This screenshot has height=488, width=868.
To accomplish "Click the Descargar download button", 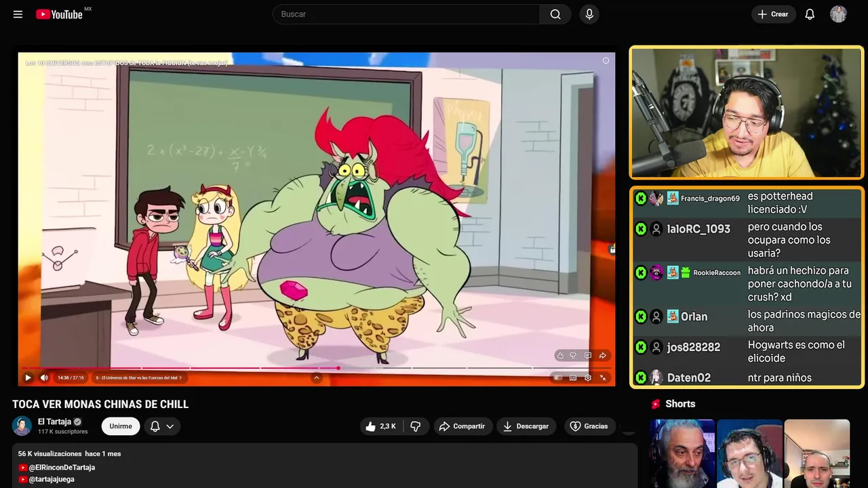I will click(x=526, y=426).
